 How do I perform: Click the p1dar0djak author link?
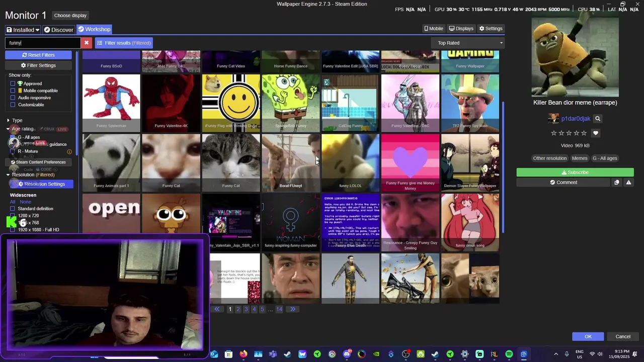576,119
